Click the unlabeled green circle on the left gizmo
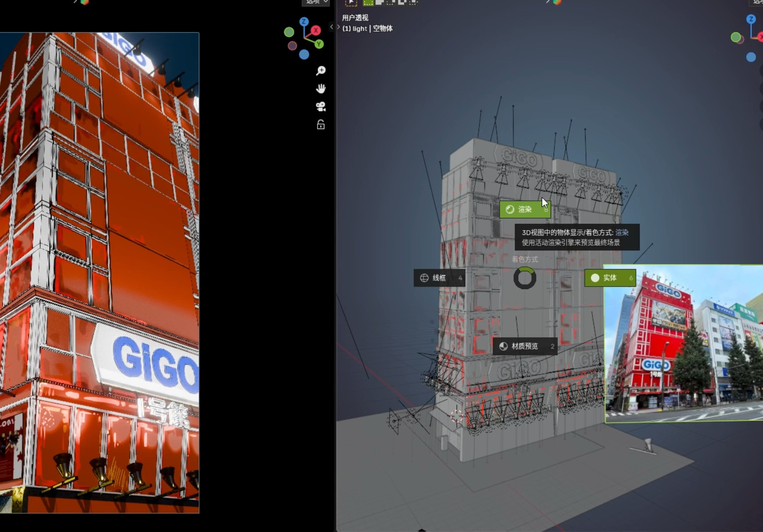The image size is (763, 532). click(x=289, y=32)
